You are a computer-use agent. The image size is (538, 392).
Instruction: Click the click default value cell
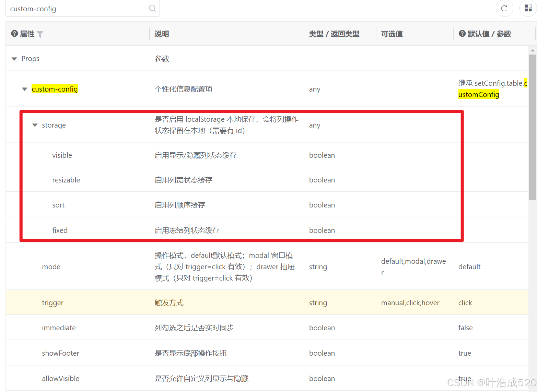(x=465, y=303)
